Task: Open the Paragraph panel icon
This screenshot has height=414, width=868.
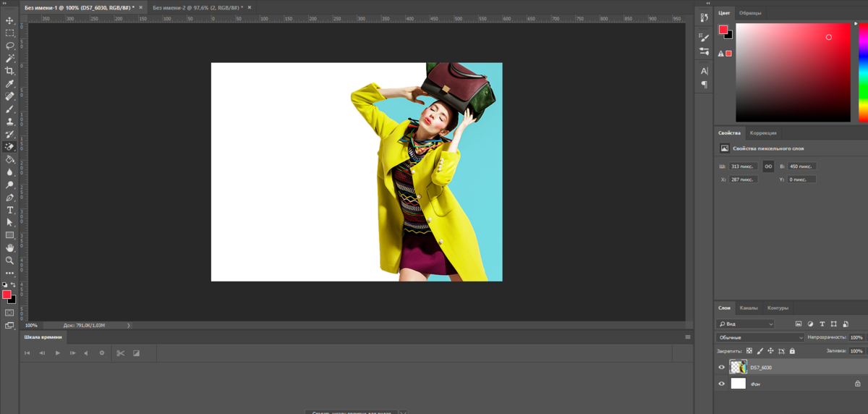Action: [x=704, y=85]
